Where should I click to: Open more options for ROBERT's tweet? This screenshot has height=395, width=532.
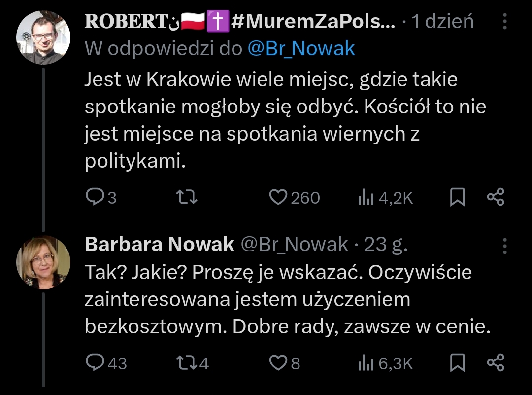(x=504, y=21)
